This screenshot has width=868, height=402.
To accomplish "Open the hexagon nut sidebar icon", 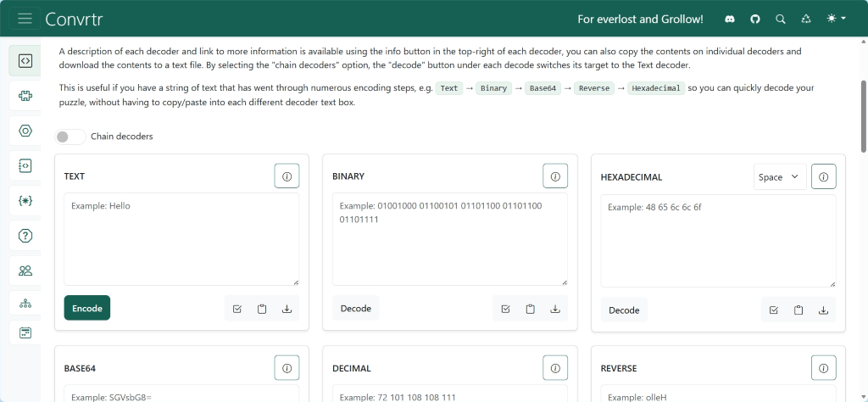I will pos(25,131).
